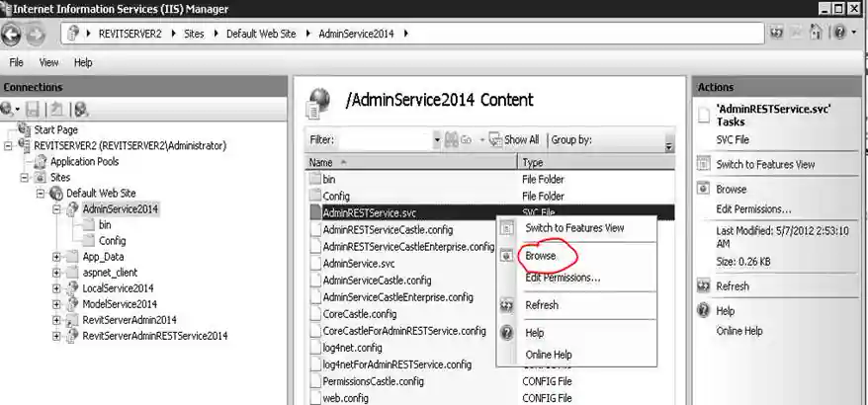Click the Save icon in Connections toolbar
The width and height of the screenshot is (868, 405).
[x=33, y=109]
